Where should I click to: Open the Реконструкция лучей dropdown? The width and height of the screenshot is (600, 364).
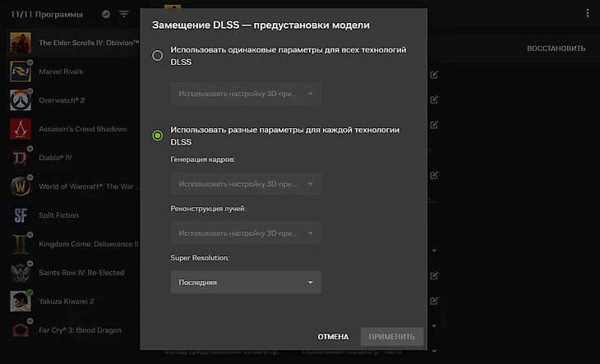(246, 233)
